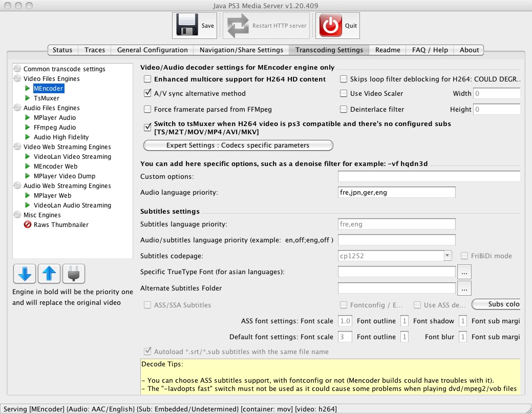Click the power plug engine toggle icon

click(x=72, y=274)
